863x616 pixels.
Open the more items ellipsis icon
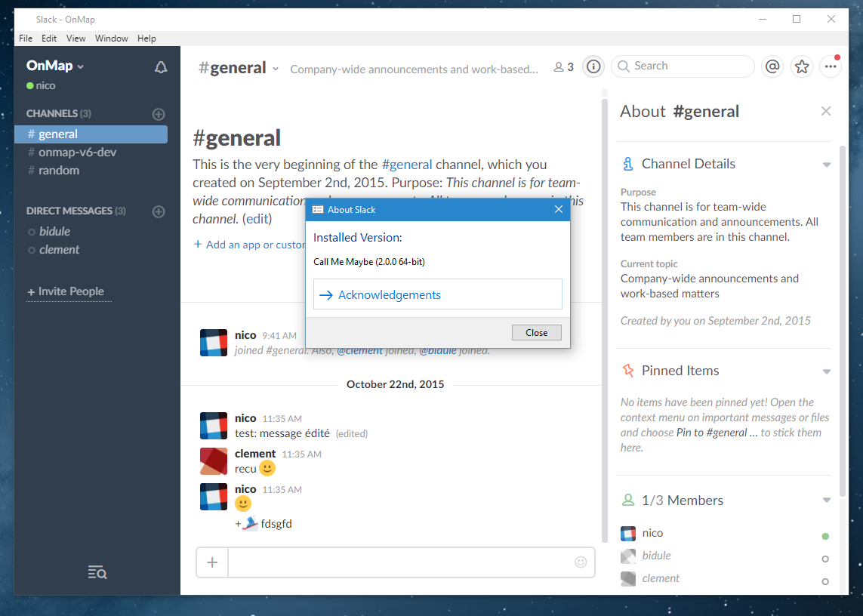coord(831,66)
